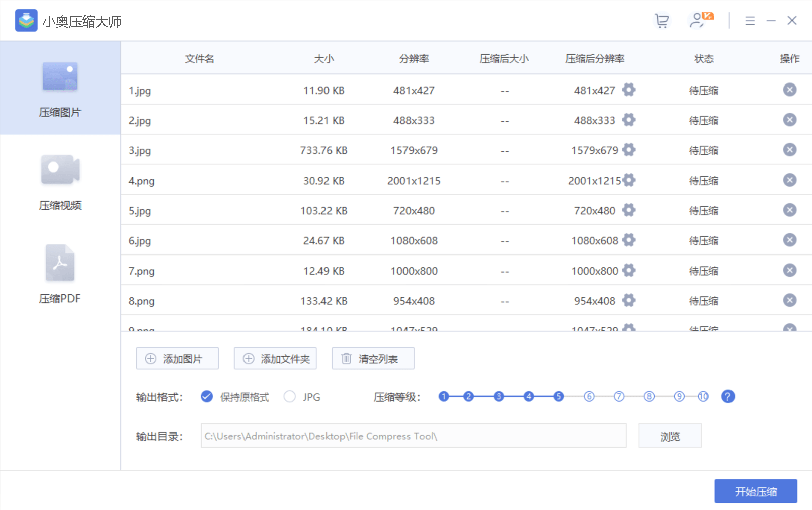
Task: Click the add images button
Action: pos(177,358)
